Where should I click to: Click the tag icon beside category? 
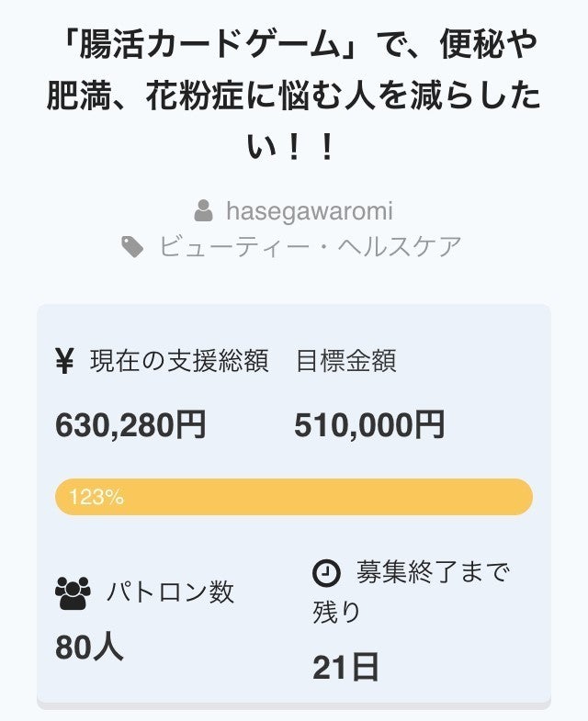[x=133, y=247]
